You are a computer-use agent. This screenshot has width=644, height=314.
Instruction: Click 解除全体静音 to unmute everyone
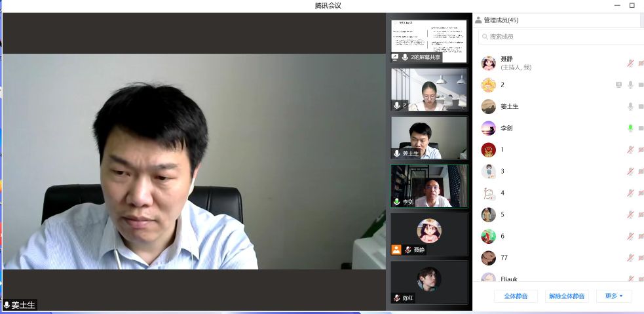pyautogui.click(x=567, y=296)
